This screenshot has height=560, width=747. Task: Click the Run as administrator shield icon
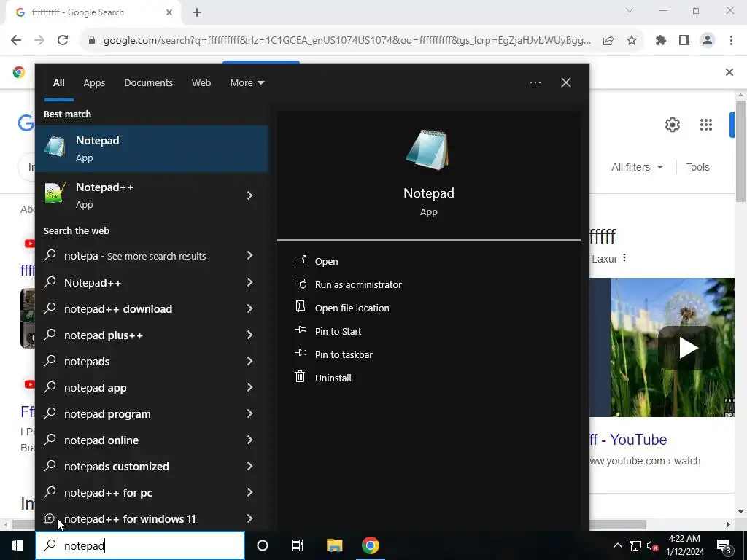(300, 284)
